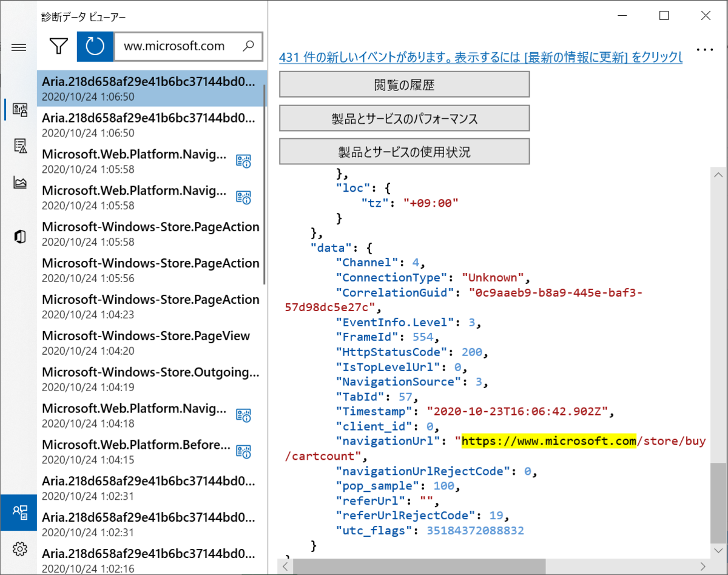Screen dimensions: 728x575
Task: Click the event list vertical scrollbar
Action: click(x=264, y=184)
